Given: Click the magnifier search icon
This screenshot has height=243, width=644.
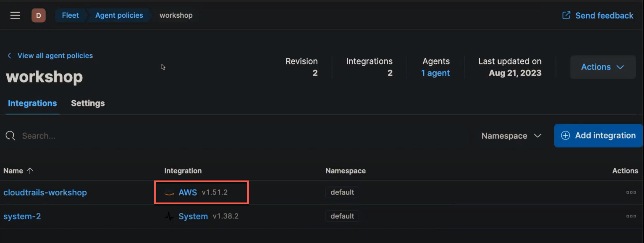Looking at the screenshot, I should 10,136.
